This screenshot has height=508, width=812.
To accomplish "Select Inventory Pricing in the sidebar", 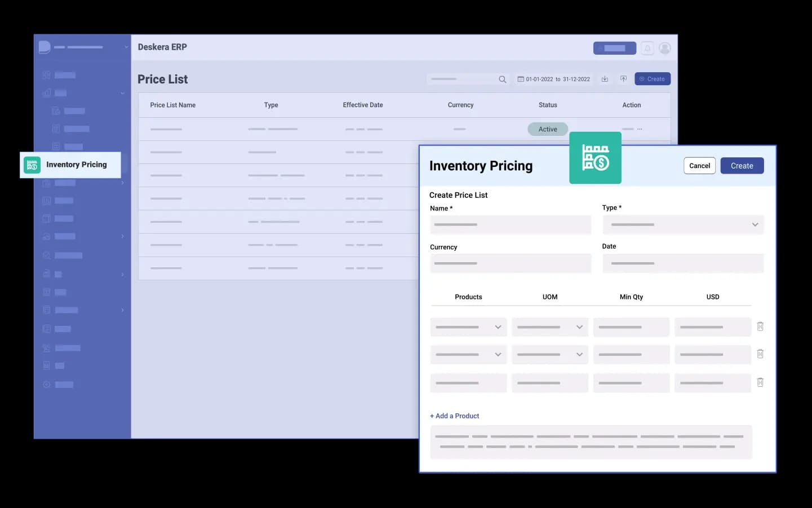I will click(70, 165).
